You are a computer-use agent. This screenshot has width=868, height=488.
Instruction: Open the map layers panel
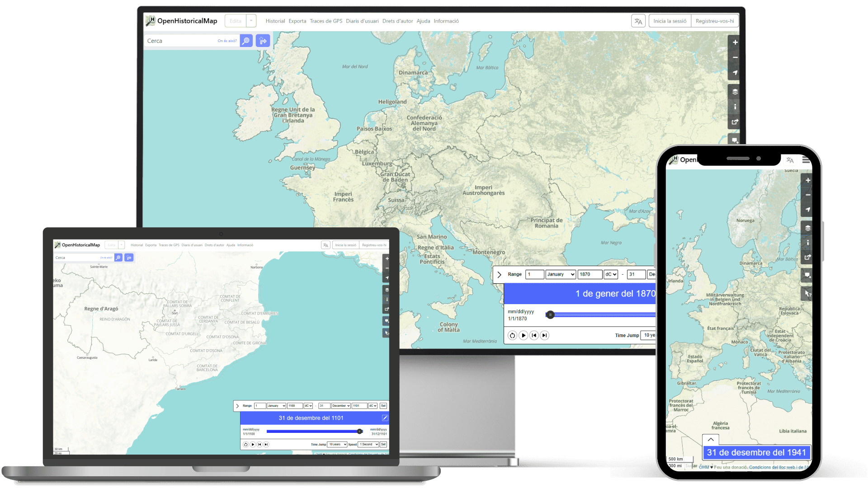735,91
